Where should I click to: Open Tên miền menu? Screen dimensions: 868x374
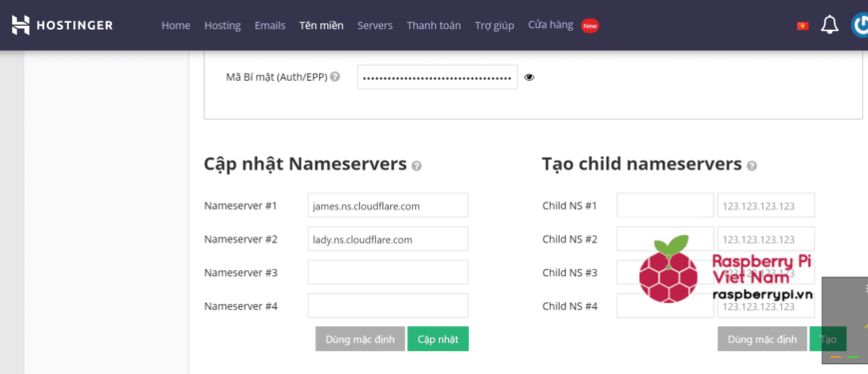click(321, 26)
